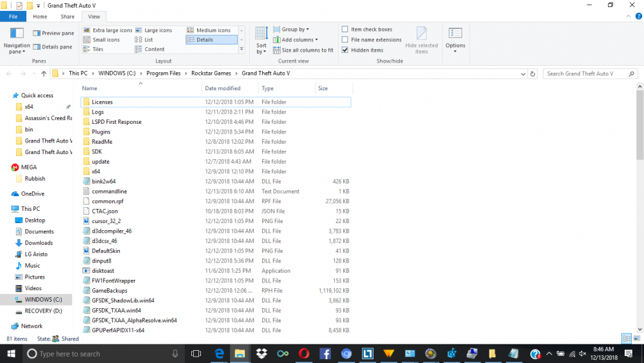Select Medium icons layout

(x=209, y=30)
